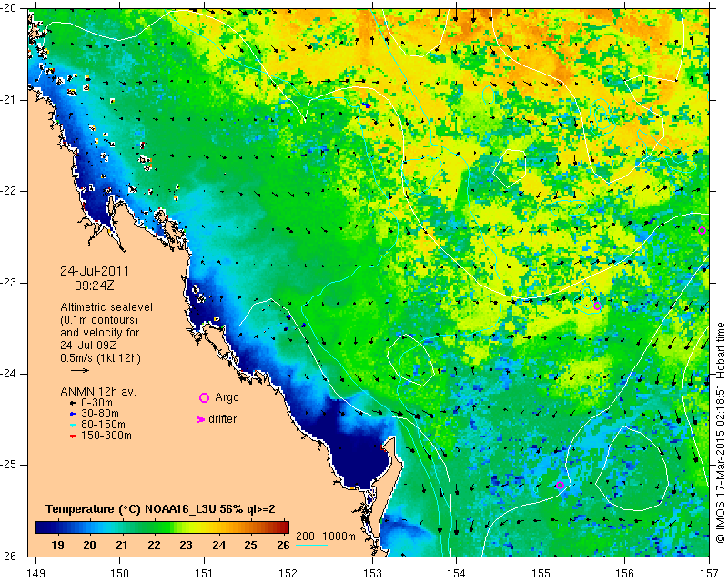Click the "150-300m" depth label
This screenshot has height=582, width=728.
106,436
